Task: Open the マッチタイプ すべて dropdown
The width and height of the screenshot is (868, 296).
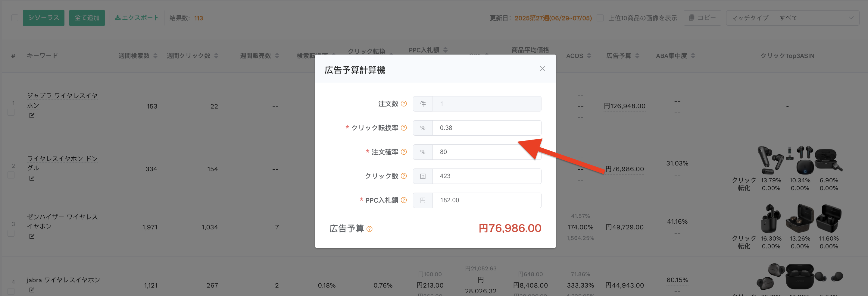Action: coord(816,18)
